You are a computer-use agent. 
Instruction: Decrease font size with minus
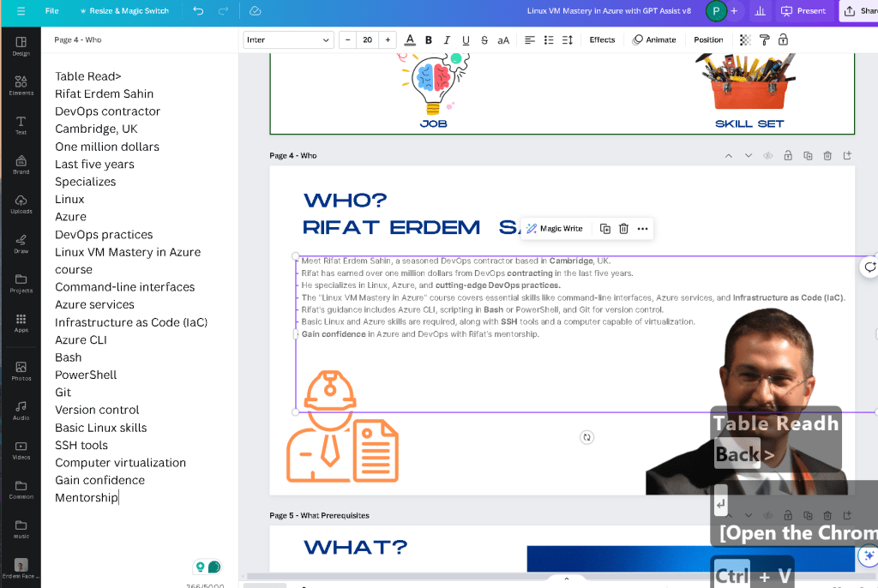(x=348, y=39)
